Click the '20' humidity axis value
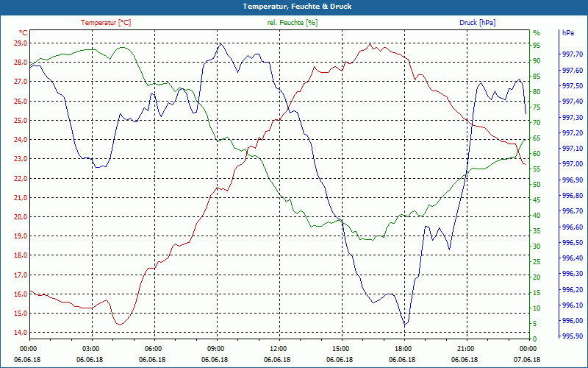The image size is (588, 368). click(x=537, y=277)
